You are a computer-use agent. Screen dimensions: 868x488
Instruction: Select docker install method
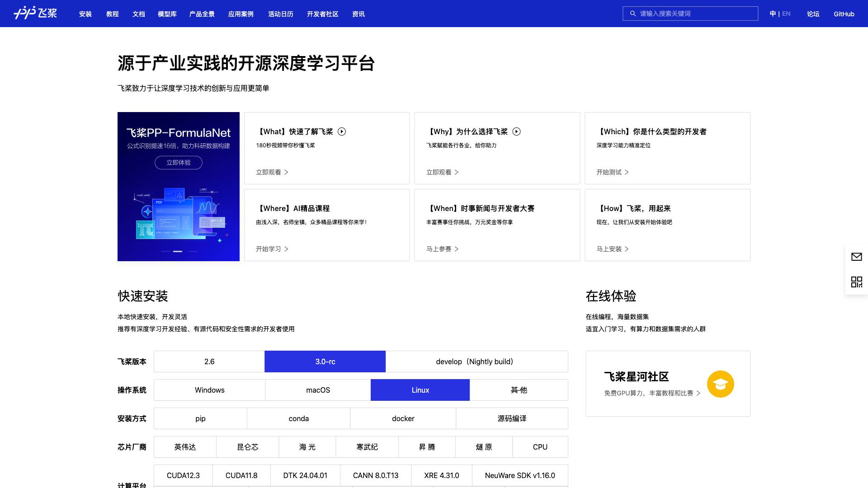click(x=403, y=418)
